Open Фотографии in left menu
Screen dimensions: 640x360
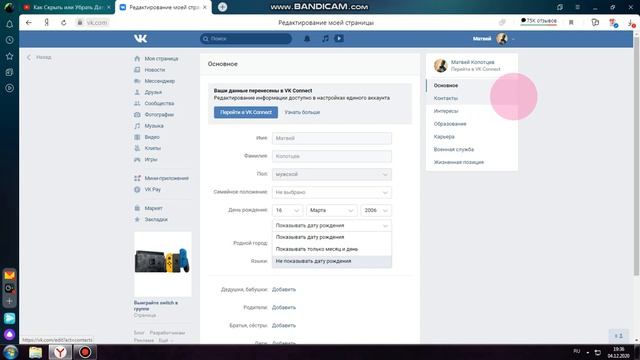coord(159,115)
